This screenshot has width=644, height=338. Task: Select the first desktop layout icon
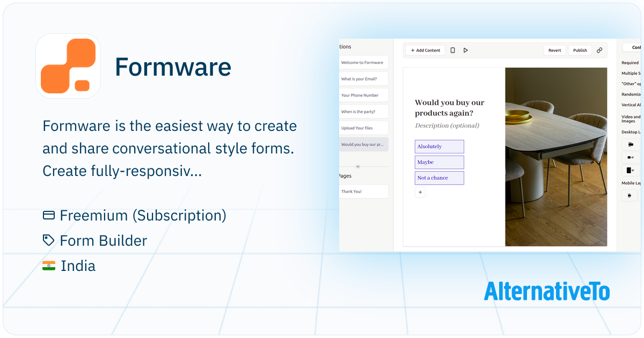(630, 145)
